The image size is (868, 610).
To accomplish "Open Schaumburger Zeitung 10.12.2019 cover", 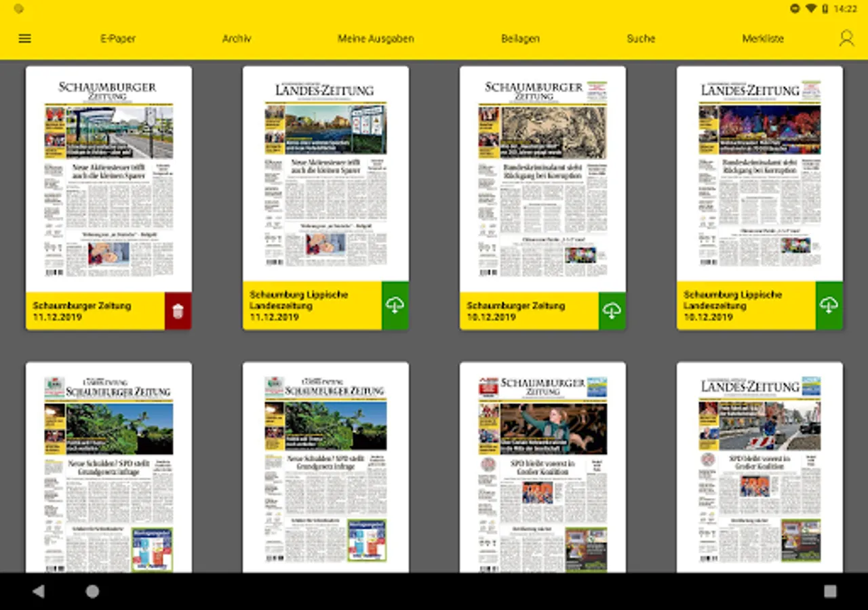I will 542,179.
